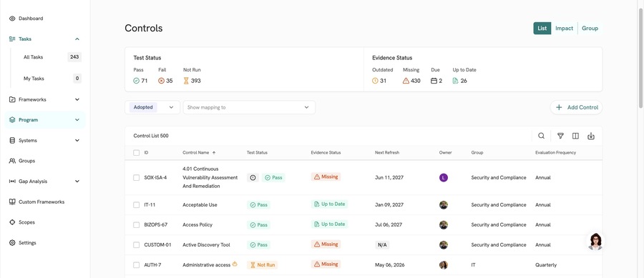644x278 pixels.
Task: Open My Tasks in sidebar
Action: pos(34,79)
